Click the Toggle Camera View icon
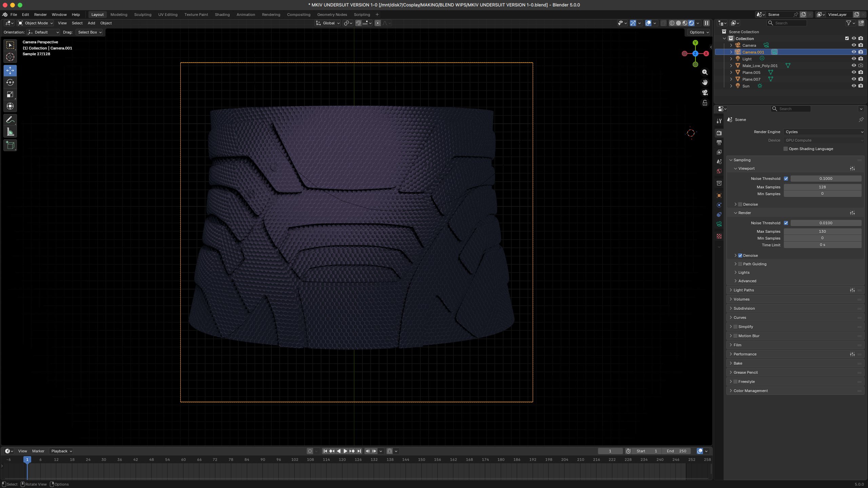This screenshot has width=868, height=488. 705,93
